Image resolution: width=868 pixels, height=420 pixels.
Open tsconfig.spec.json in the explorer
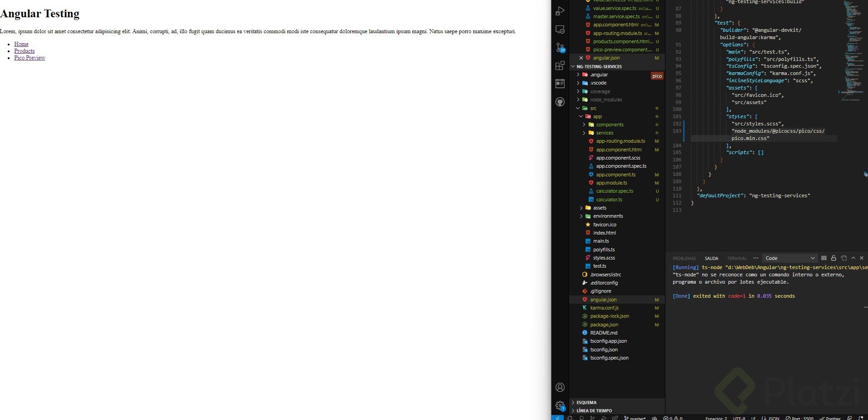[617, 358]
